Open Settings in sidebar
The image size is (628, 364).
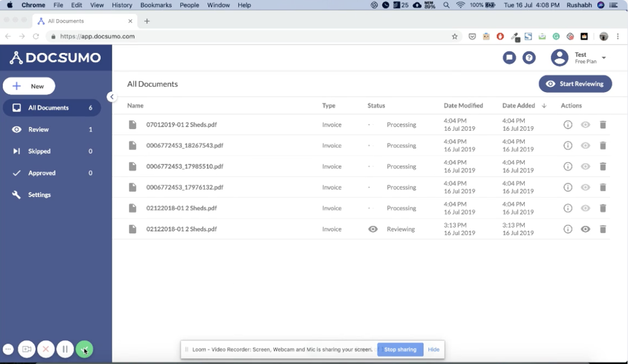pyautogui.click(x=52, y=195)
